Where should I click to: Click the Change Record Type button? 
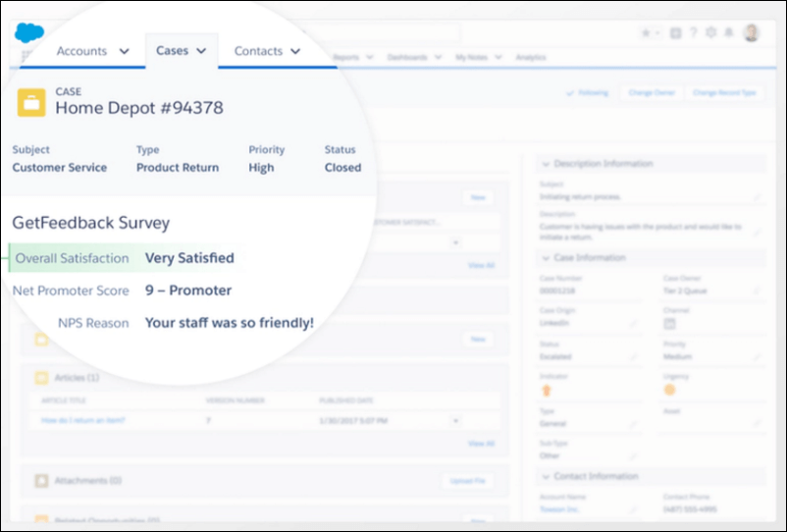[x=724, y=93]
